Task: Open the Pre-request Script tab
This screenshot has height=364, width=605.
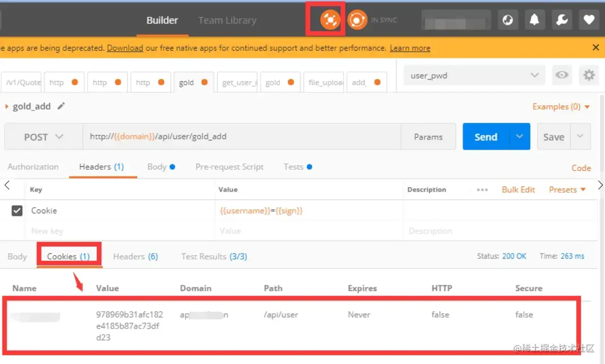Action: 229,167
